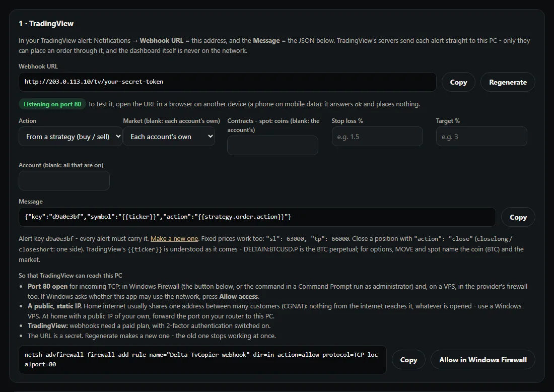This screenshot has height=392, width=554.
Task: Click the '1 · TradingView' heading
Action: coord(46,24)
